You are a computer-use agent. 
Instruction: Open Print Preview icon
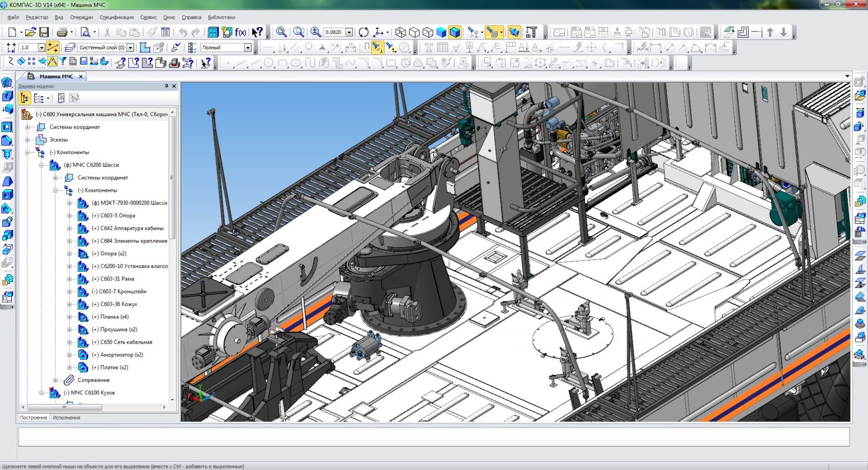(85, 32)
